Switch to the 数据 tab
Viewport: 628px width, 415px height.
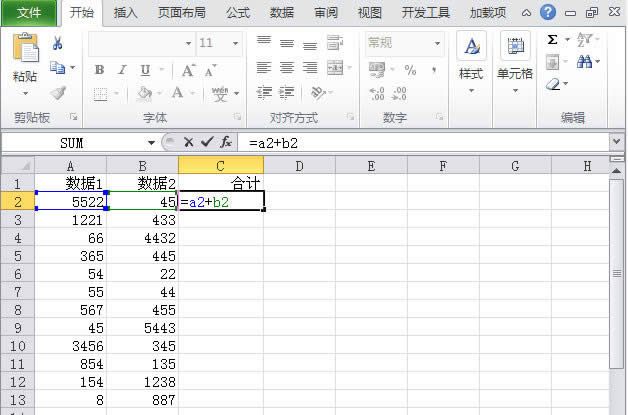pos(282,13)
